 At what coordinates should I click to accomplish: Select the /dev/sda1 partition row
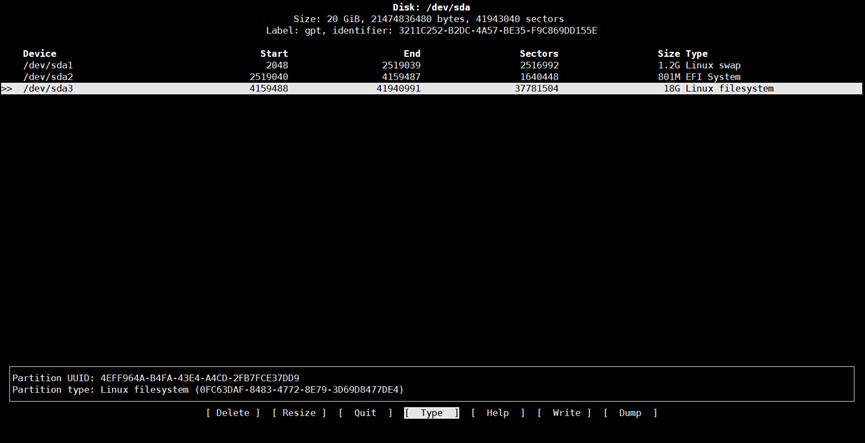point(48,66)
